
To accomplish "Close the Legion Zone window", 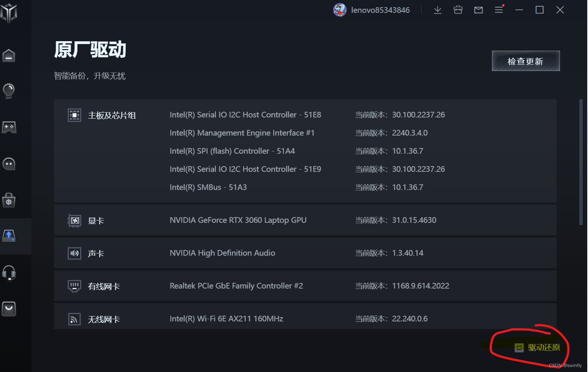I will click(560, 10).
